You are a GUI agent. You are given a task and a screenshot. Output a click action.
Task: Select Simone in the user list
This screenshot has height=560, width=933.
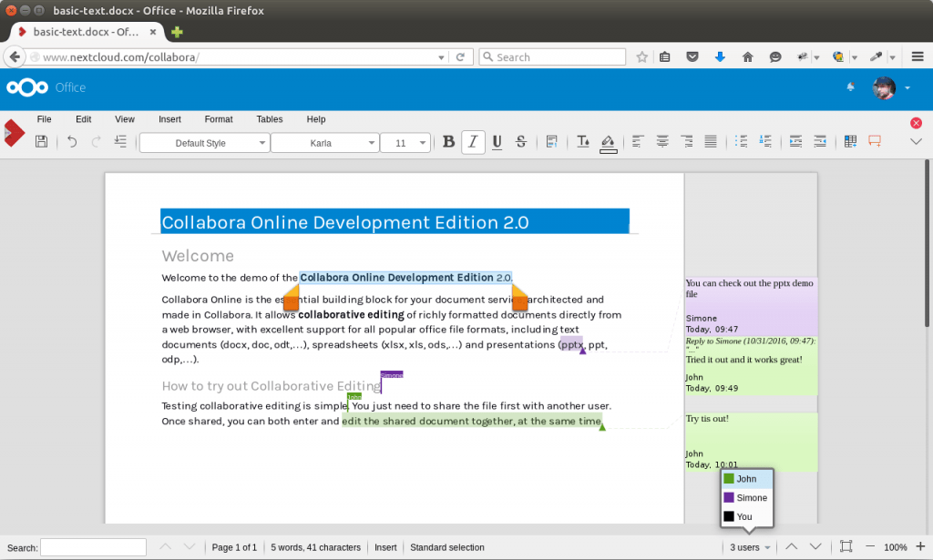click(x=747, y=497)
